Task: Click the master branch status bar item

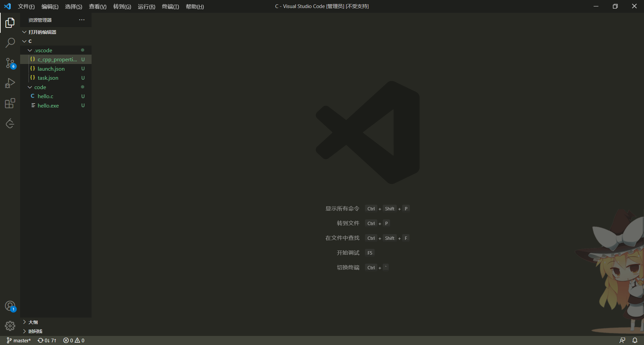Action: click(x=19, y=340)
